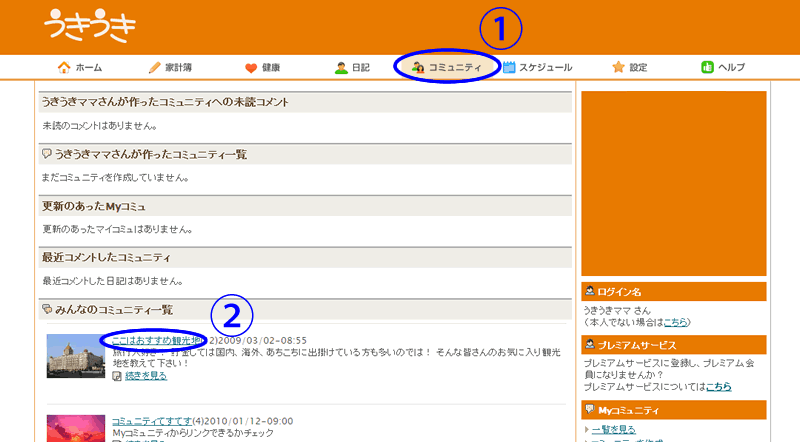Click the 更新のあったマイコミュはありません。 text
This screenshot has width=800, height=442.
click(x=118, y=230)
